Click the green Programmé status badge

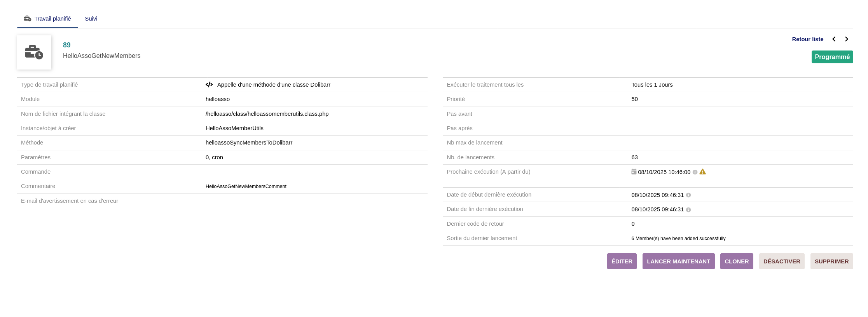point(832,57)
